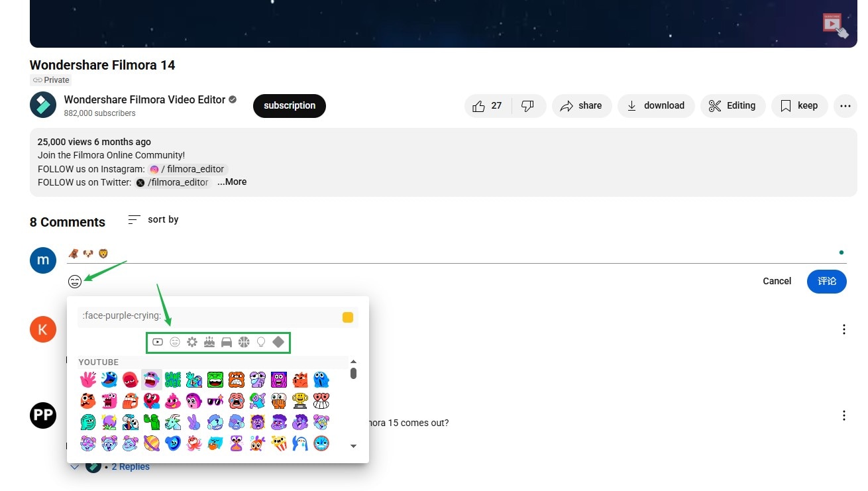Insert the orange angry gritting face emoji

tap(237, 380)
